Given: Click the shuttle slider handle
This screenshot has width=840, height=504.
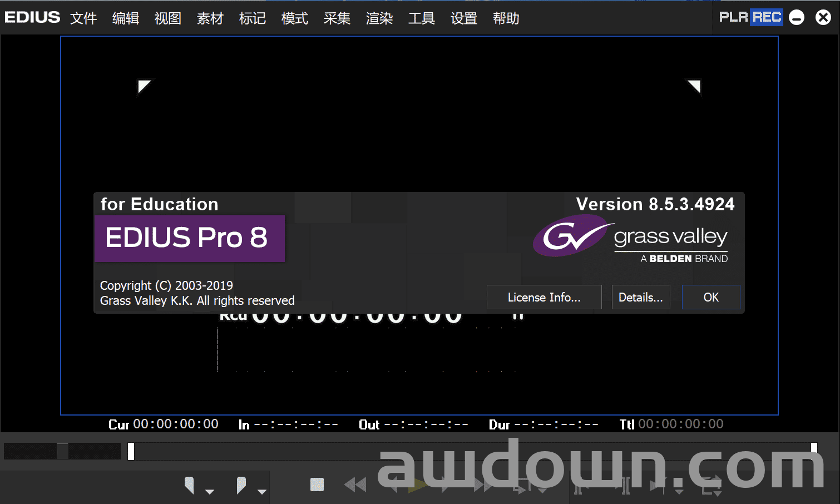Looking at the screenshot, I should pos(62,451).
